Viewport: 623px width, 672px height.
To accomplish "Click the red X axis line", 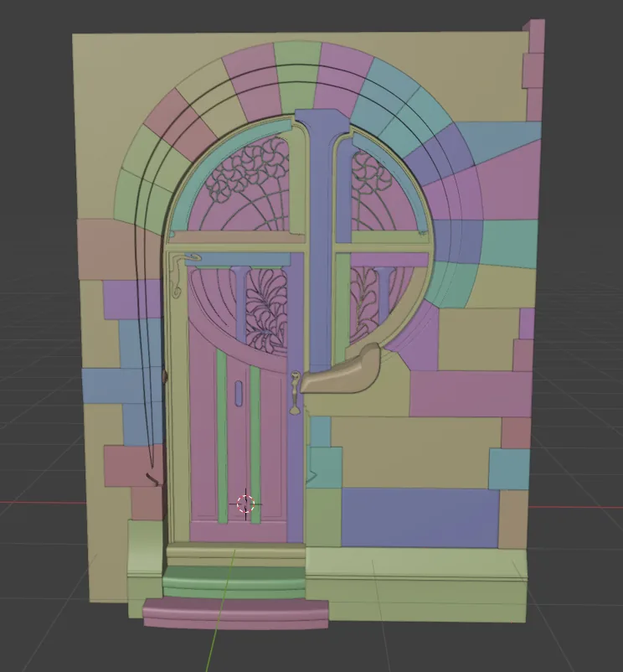I will pos(43,502).
